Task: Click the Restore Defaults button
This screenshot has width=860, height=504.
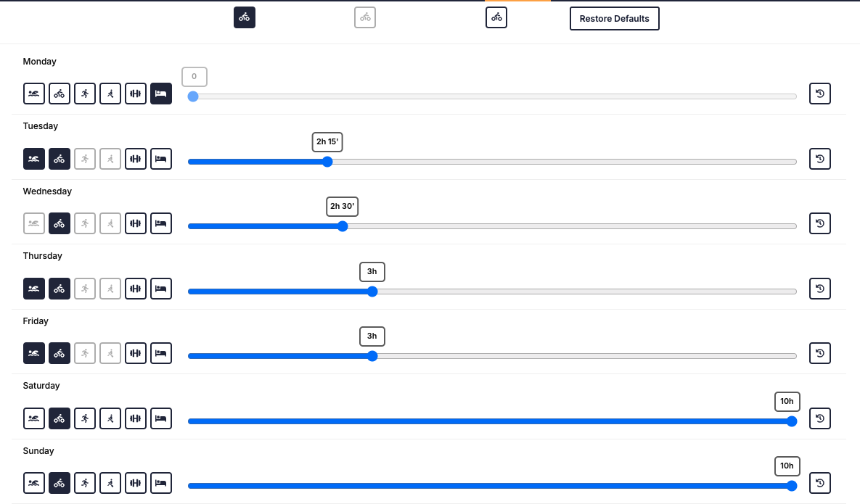Action: (614, 19)
